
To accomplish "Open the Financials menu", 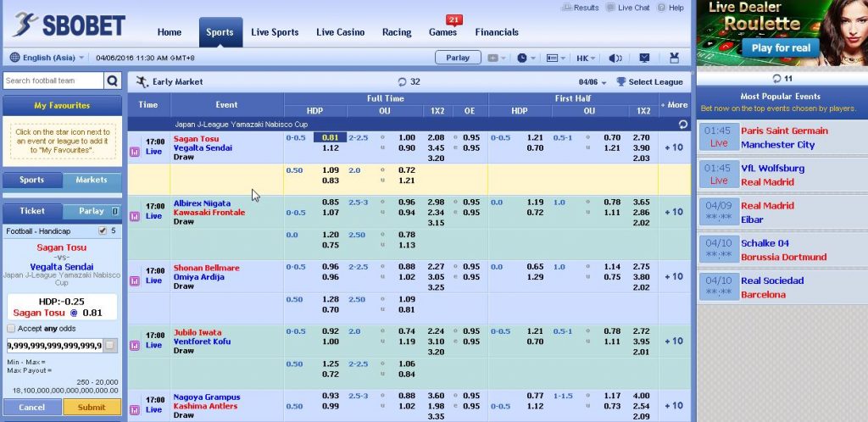I will (x=497, y=32).
